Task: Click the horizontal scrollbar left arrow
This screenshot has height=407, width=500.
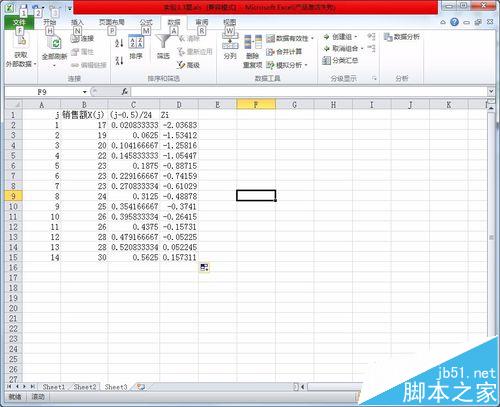Action: click(303, 387)
